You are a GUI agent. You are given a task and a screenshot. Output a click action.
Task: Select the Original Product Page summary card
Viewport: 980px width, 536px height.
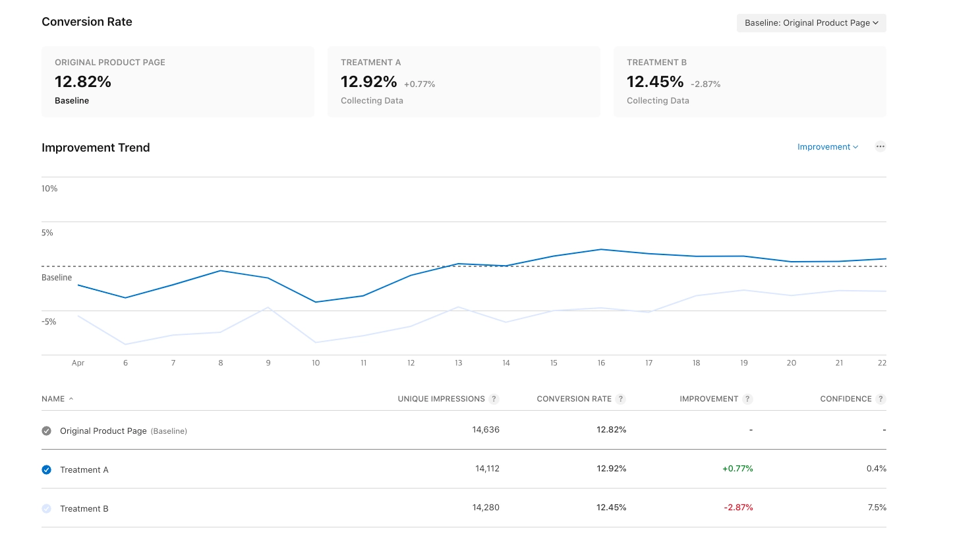click(178, 82)
